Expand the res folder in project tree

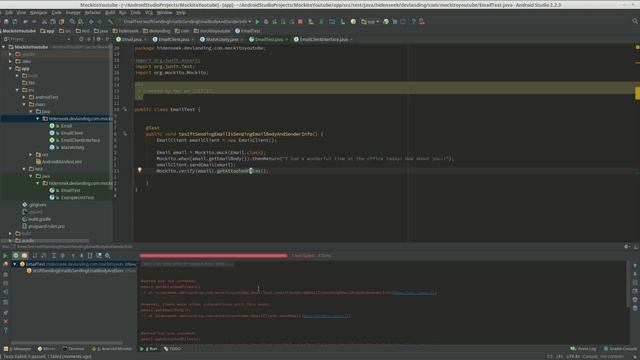point(31,155)
